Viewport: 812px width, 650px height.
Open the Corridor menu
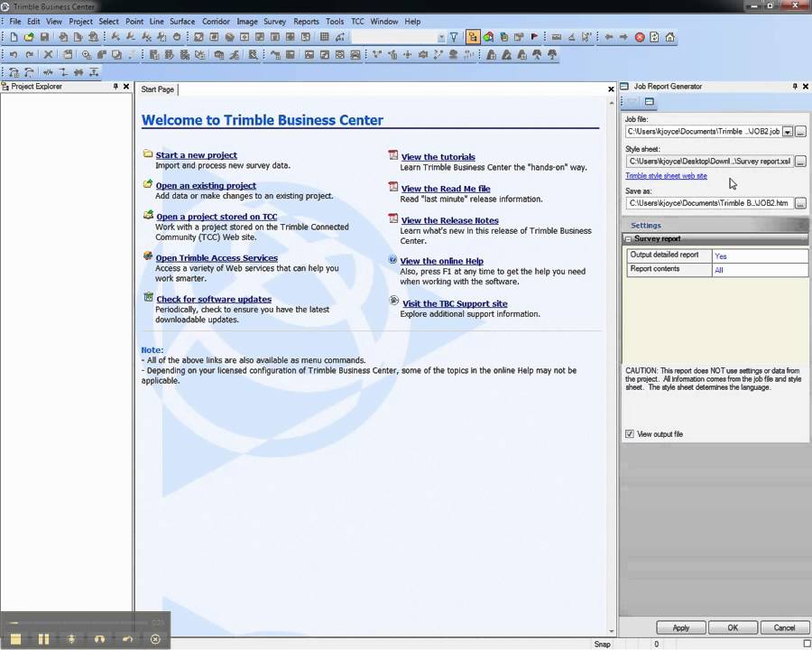pos(216,22)
